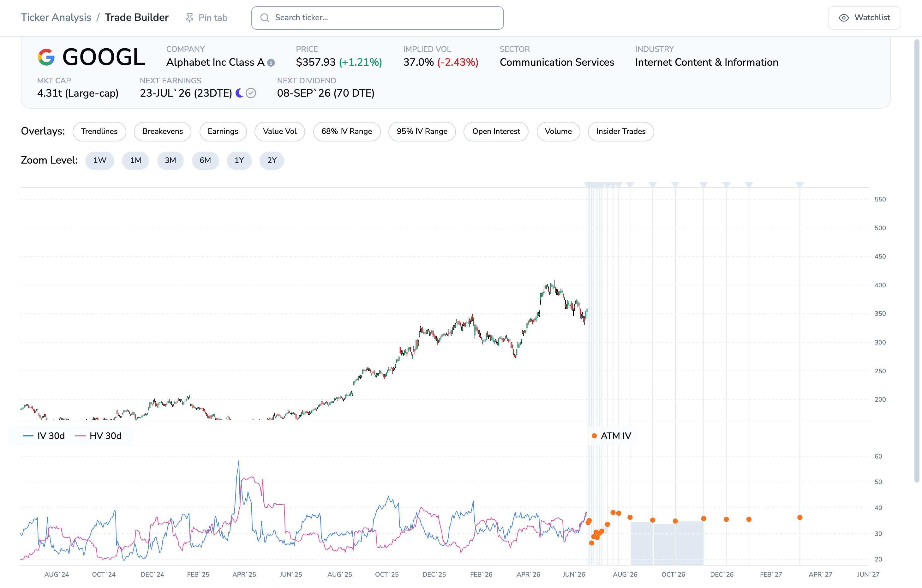Screen dimensions: 922x588
Task: Open the Ticker Analysis breadcrumb
Action: point(56,18)
